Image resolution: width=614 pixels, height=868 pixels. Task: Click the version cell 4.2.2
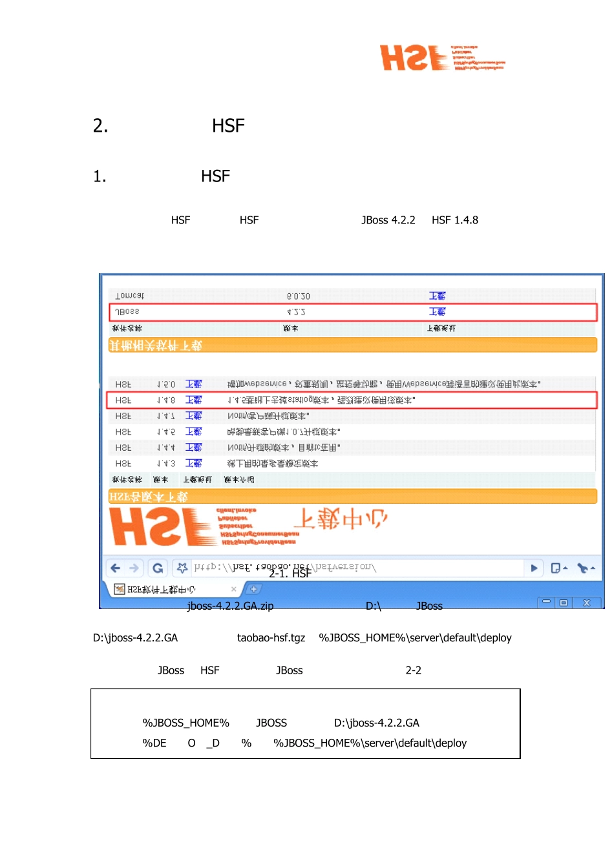pyautogui.click(x=296, y=312)
